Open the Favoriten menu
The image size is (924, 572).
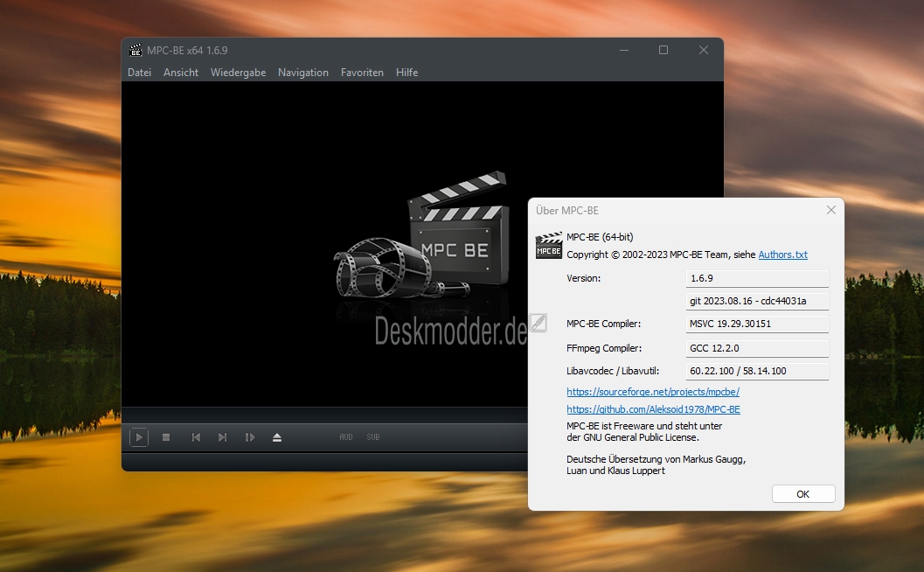(362, 73)
